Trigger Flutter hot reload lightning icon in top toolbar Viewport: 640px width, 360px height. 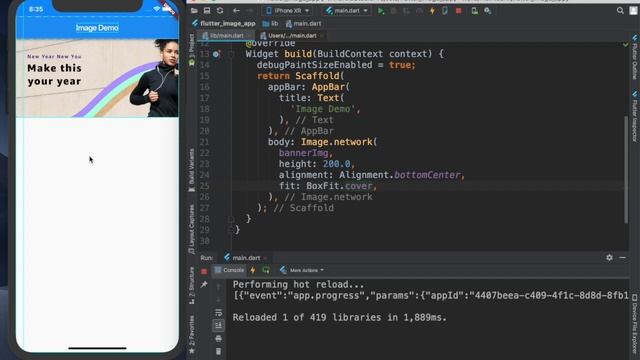432,11
